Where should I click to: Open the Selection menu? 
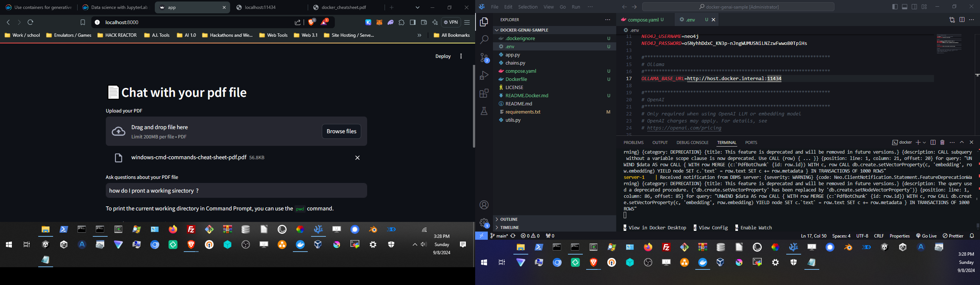click(527, 7)
